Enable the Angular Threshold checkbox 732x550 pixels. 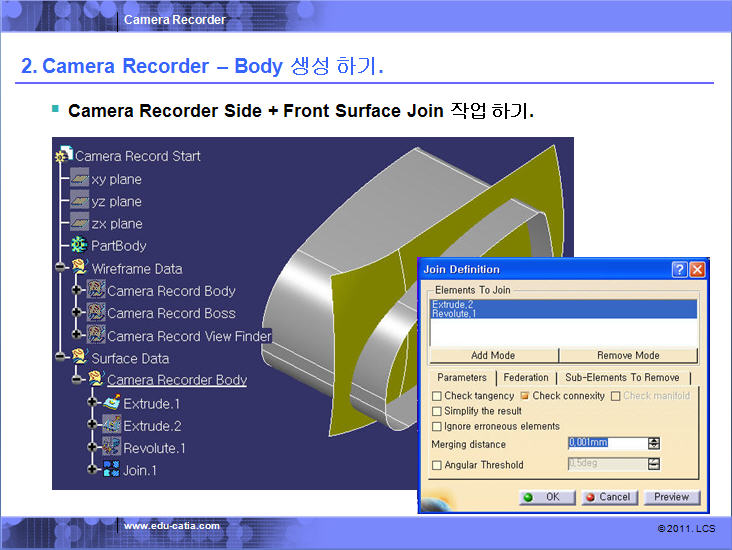pos(436,465)
